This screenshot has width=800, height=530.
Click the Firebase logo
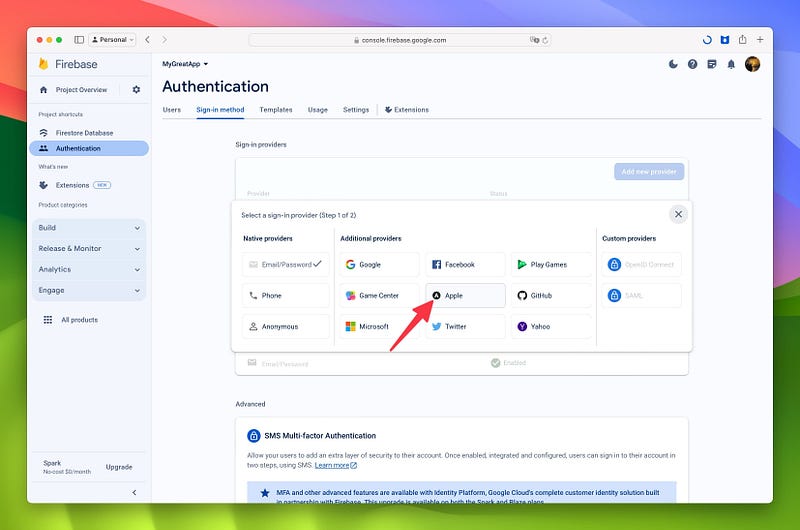(x=68, y=64)
